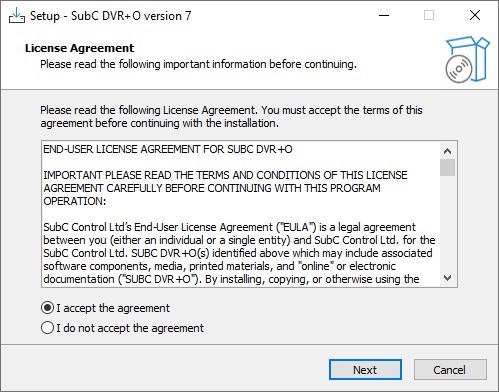The image size is (499, 392).
Task: Click the license scrollbar down arrow
Action: tap(447, 278)
